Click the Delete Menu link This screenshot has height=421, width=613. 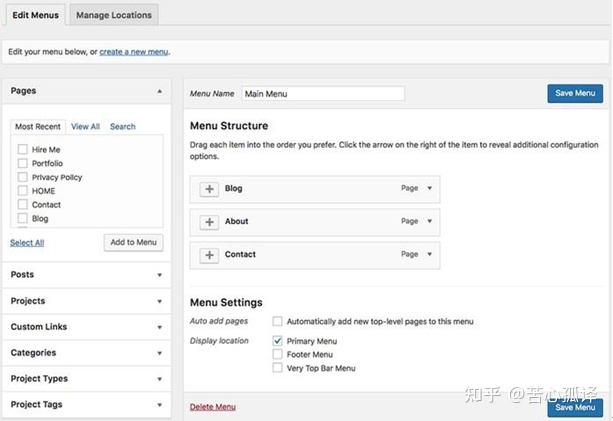click(x=213, y=407)
